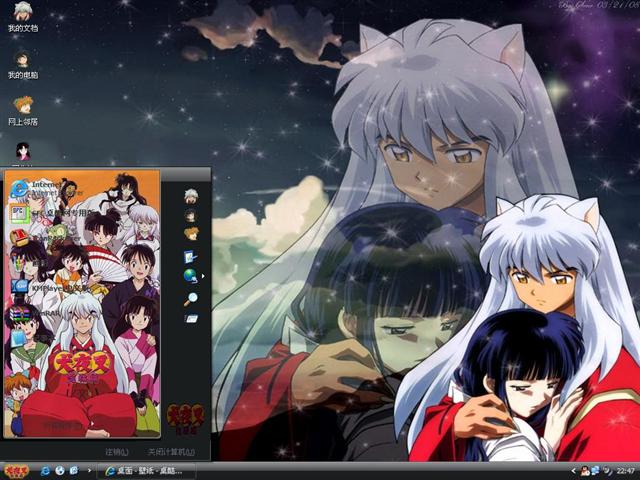Image resolution: width=640 pixels, height=480 pixels.
Task: Click the 22:47 system clock
Action: point(625,471)
